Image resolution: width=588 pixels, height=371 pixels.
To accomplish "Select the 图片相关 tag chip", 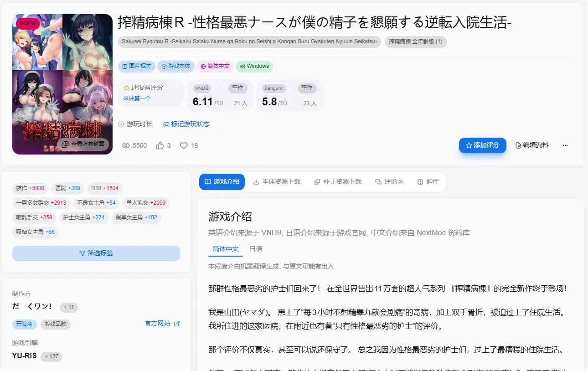I will pos(137,66).
